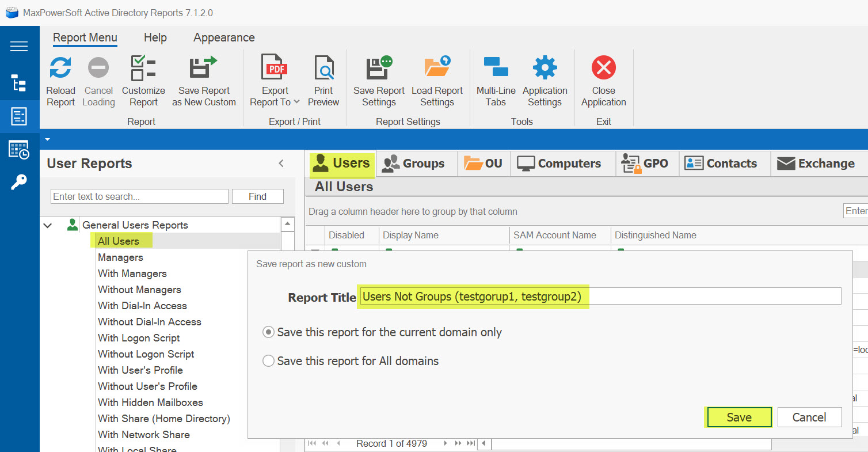Viewport: 868px width, 452px height.
Task: Open the Help ribbon tab
Action: pyautogui.click(x=155, y=38)
